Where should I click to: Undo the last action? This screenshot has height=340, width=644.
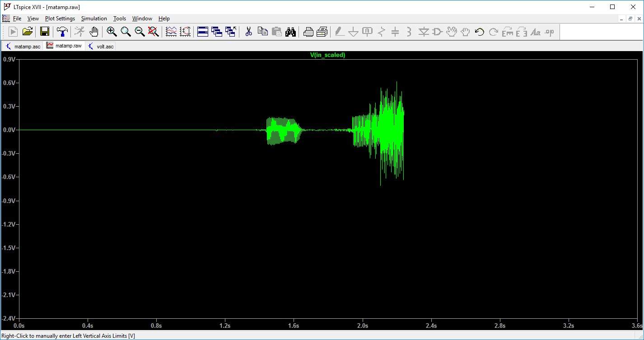pyautogui.click(x=480, y=32)
